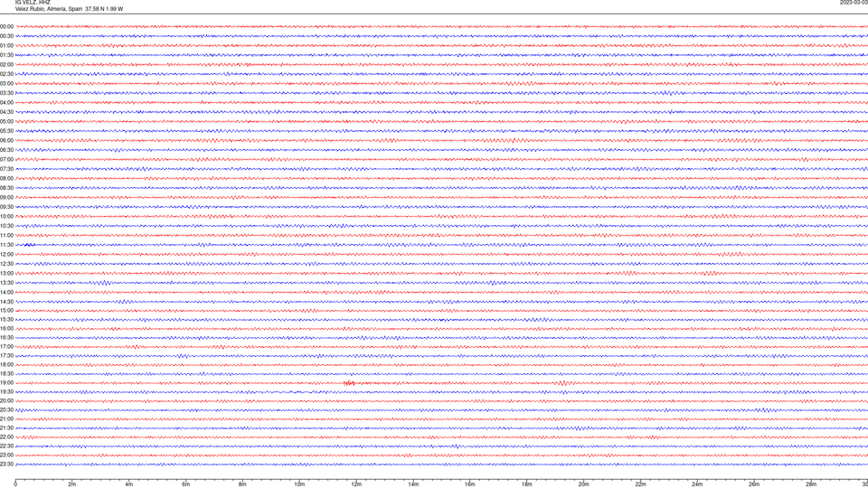Select the 16:30 trace time label
The width and height of the screenshot is (868, 488).
[x=6, y=337]
